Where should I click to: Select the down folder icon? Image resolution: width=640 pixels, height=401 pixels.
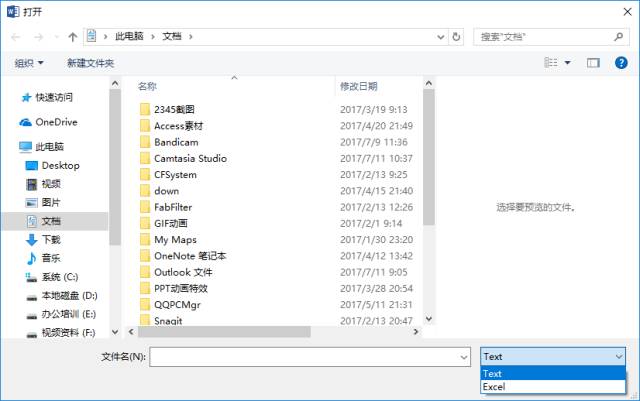click(x=145, y=191)
